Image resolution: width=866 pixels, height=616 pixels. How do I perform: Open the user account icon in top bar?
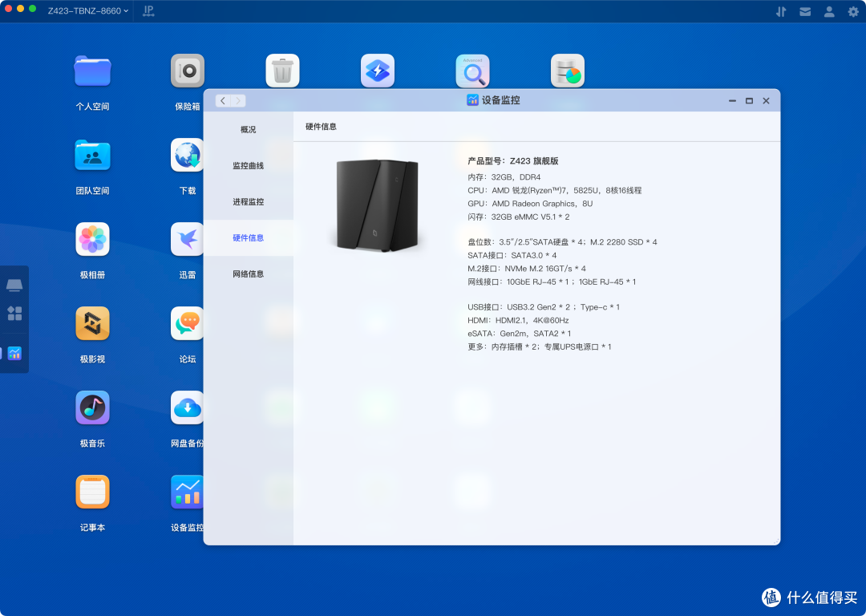coord(829,11)
